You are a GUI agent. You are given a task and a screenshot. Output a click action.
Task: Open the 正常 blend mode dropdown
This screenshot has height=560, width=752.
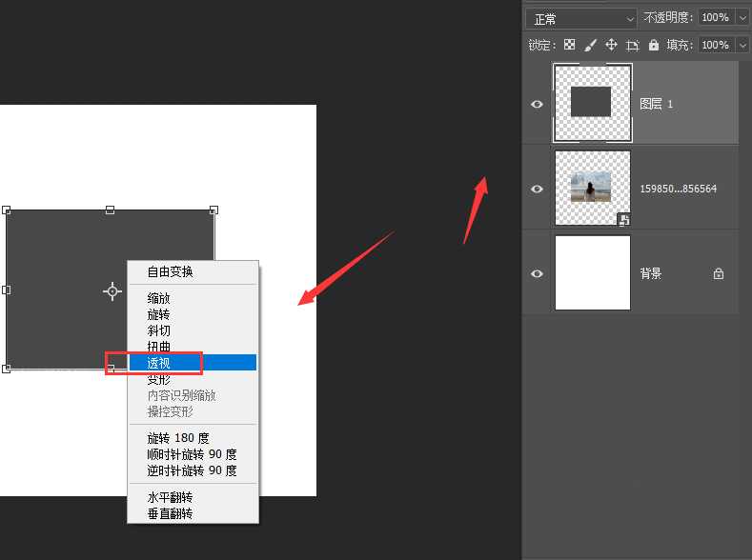click(583, 18)
